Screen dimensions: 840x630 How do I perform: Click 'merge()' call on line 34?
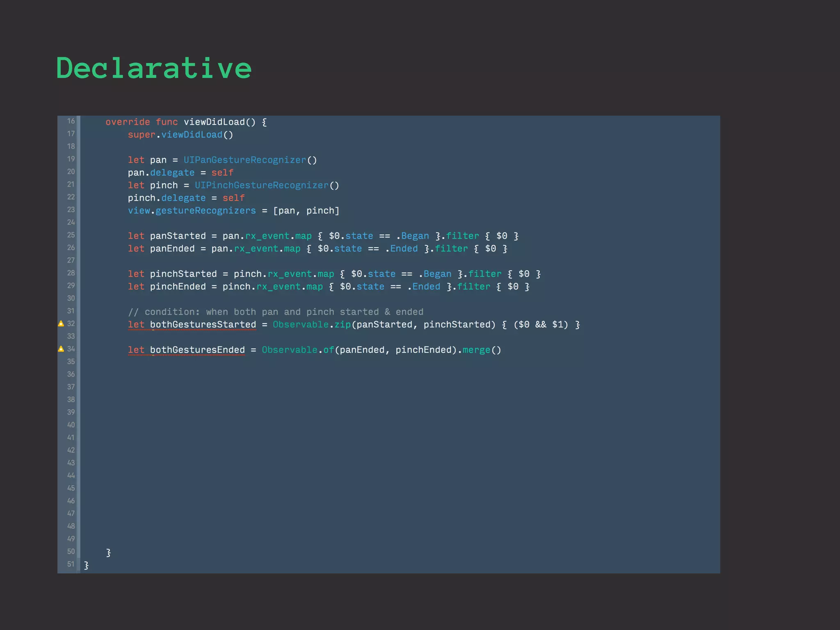(482, 350)
